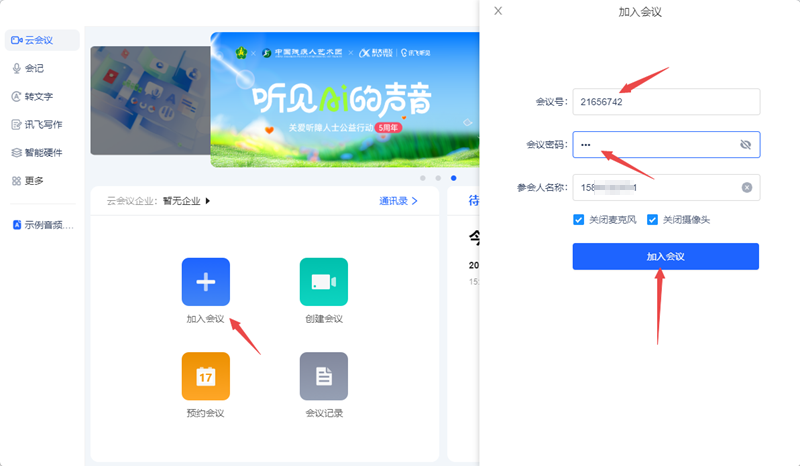
Task: Select the third active carousel dot
Action: [454, 178]
